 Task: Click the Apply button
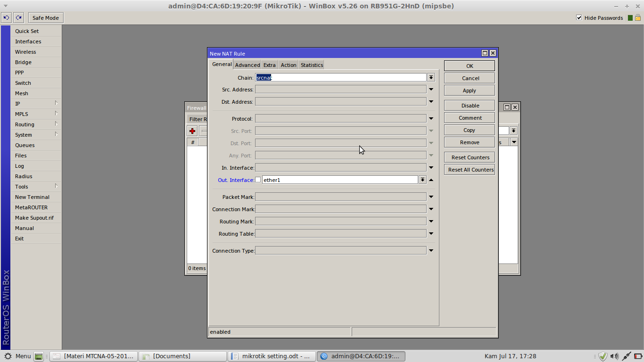(x=470, y=90)
